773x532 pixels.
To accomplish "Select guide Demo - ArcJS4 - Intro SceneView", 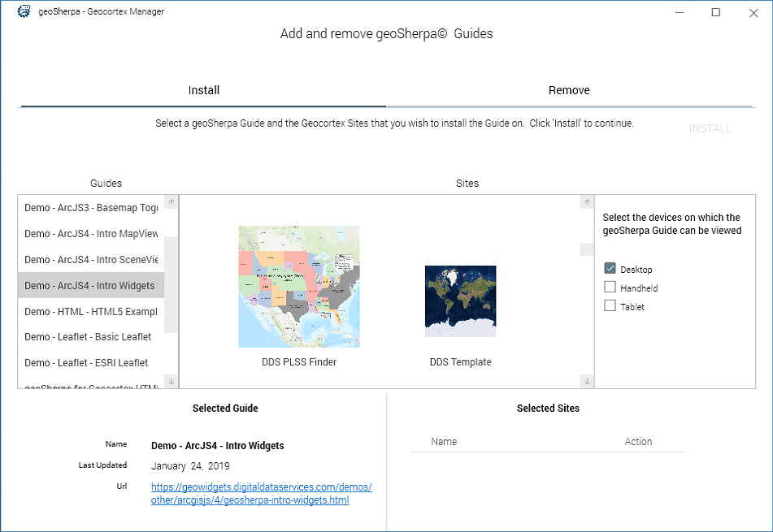I will [91, 260].
